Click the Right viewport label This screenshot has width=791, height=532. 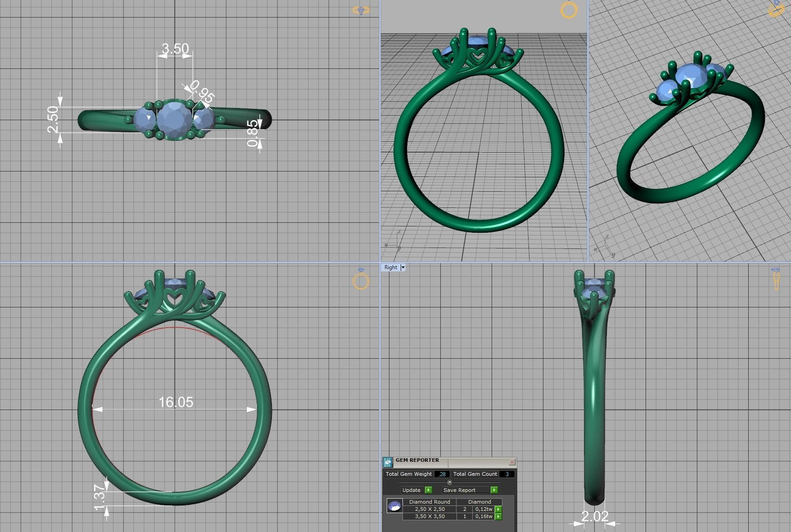click(x=391, y=267)
